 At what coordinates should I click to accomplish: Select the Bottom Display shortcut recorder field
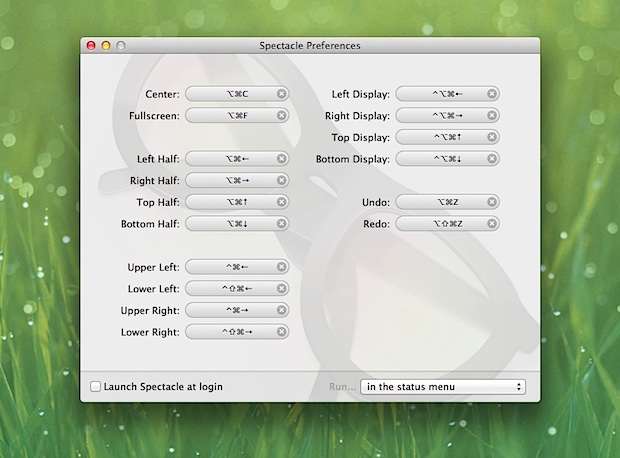click(448, 159)
